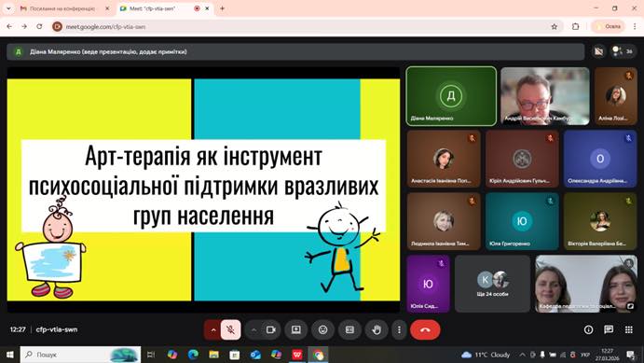Select the Вікторія Валеріївна participant tile
This screenshot has height=363, width=644.
[x=600, y=221]
